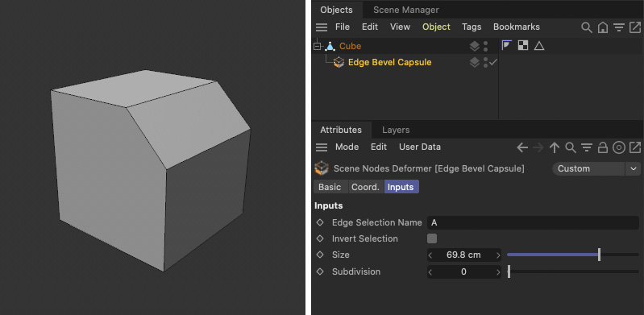Click the back arrow in Attributes manager
This screenshot has height=315, width=644.
click(522, 147)
